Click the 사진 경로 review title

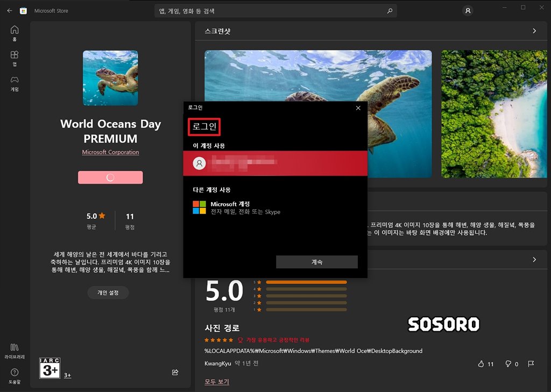pyautogui.click(x=222, y=328)
